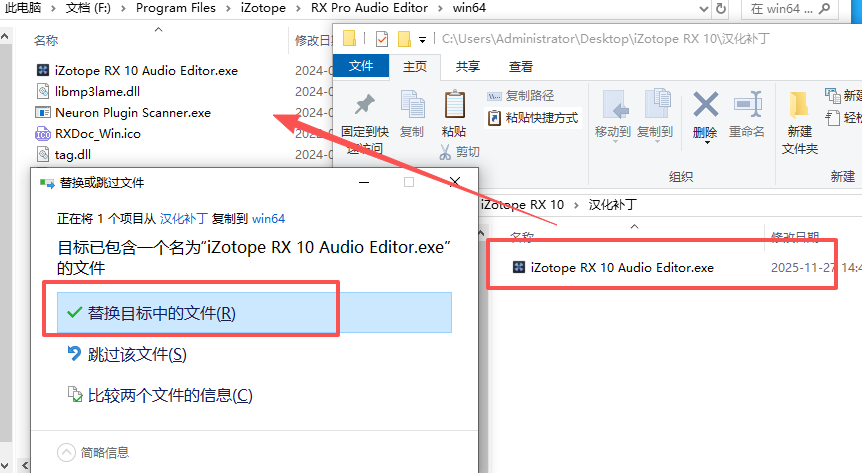Click the 文档 (F:) breadcrumb segment
The height and width of the screenshot is (473, 862).
click(x=88, y=8)
